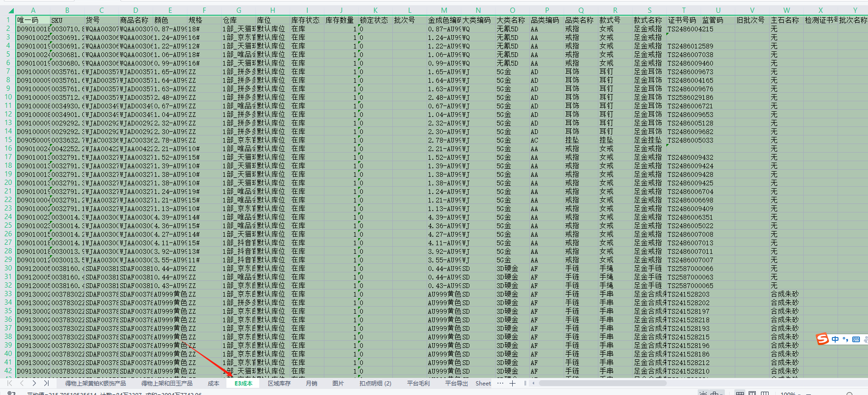Open the Sogou soft keyboard icon
868x395 pixels.
[x=856, y=339]
